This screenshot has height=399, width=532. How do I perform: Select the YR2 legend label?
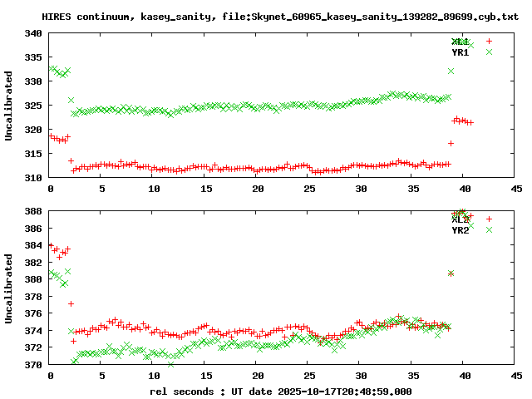point(460,230)
